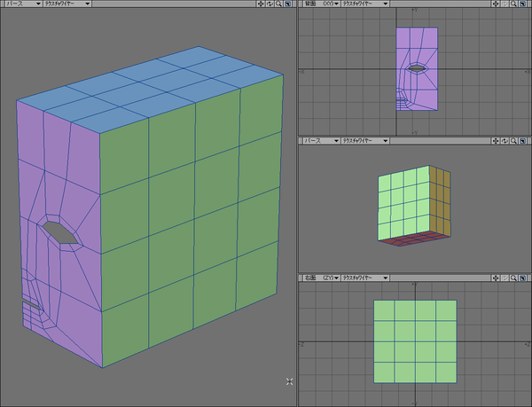Click the purple box model in the 背面 (XY) viewport
The image size is (532, 407).
tap(417, 69)
